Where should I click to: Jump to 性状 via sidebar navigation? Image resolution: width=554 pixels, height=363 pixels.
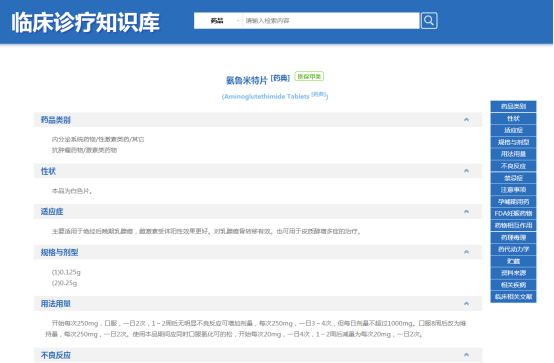513,118
